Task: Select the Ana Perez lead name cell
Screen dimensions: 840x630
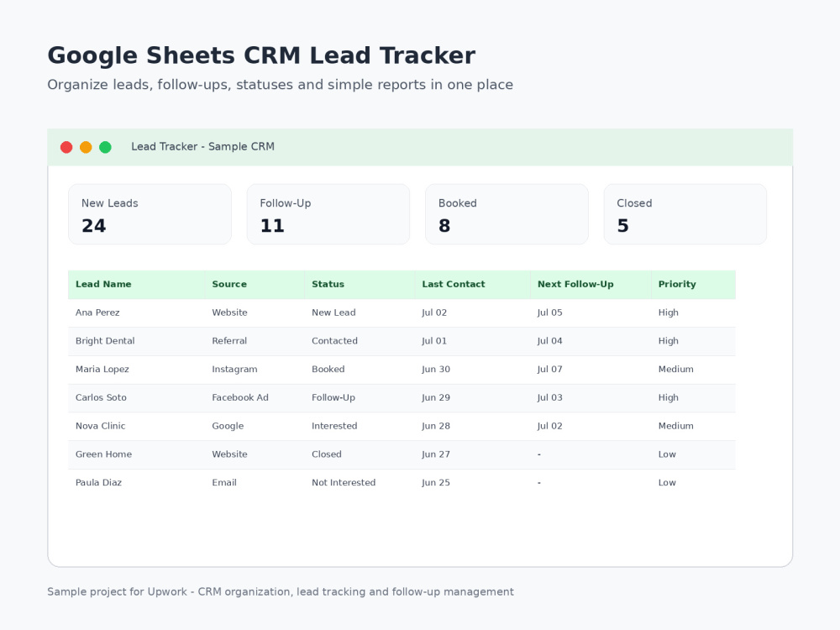Action: [137, 312]
